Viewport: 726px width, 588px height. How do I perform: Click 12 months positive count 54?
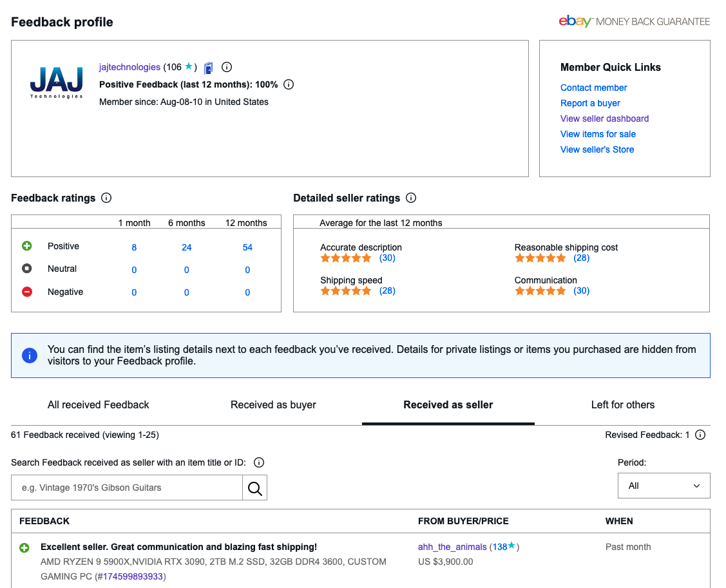pos(247,247)
